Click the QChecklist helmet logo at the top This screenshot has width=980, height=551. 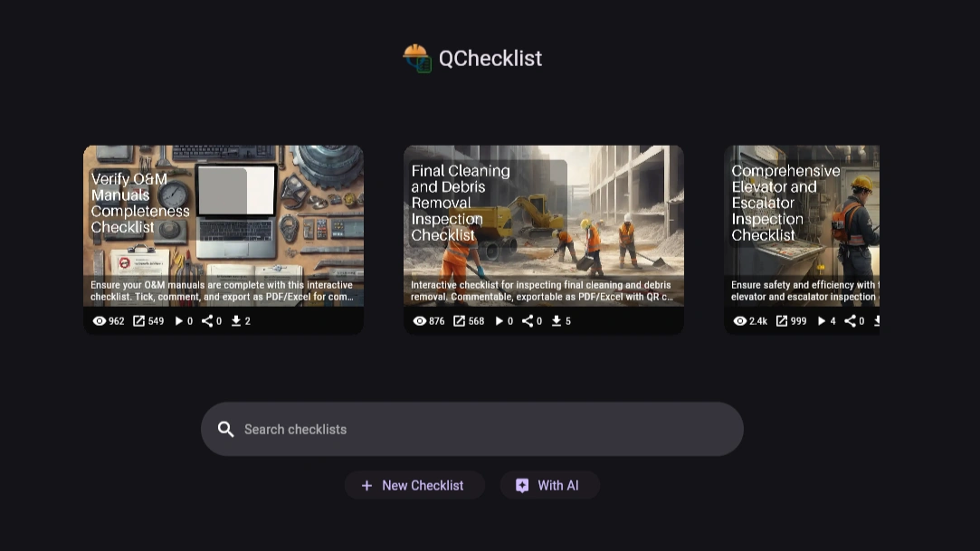point(416,57)
